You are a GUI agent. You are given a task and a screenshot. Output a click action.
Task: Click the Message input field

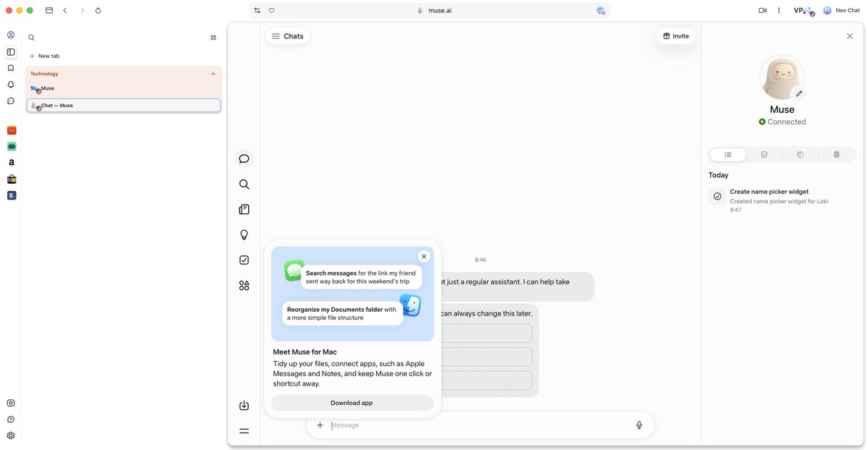pos(479,425)
